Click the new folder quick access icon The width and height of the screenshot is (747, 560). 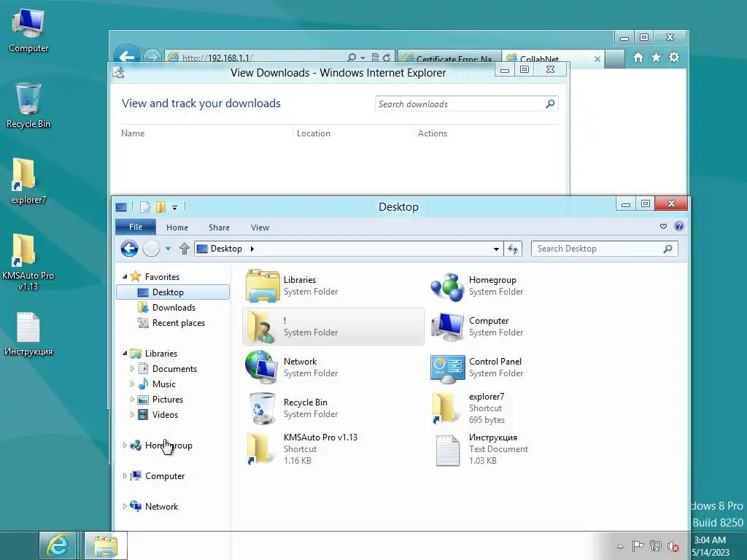point(160,207)
